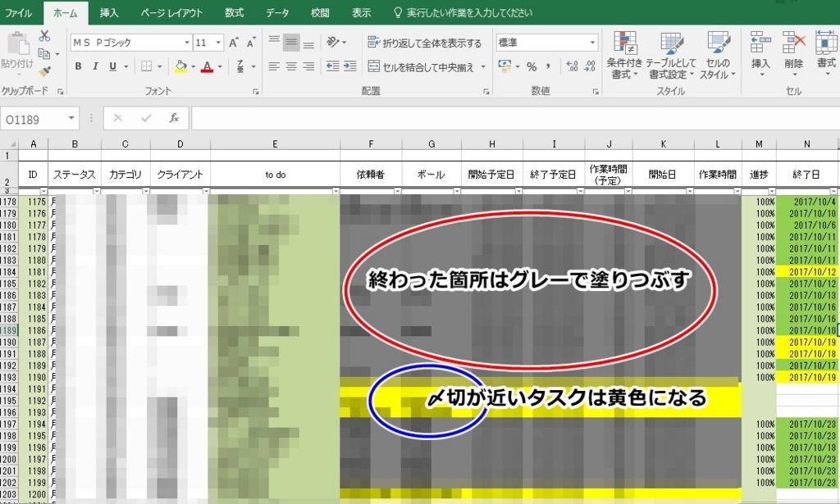Open the fill color dropdown arrow

194,66
